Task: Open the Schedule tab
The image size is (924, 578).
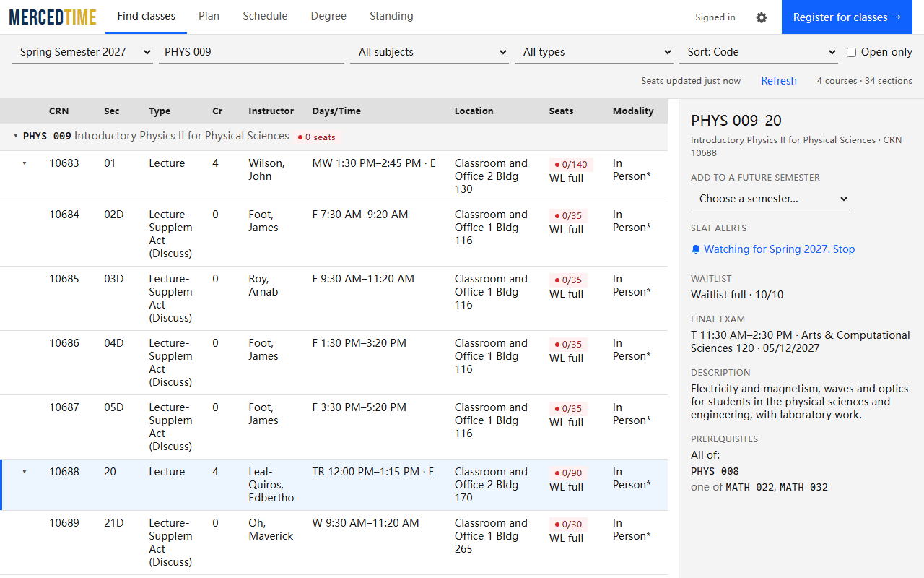Action: click(x=265, y=16)
